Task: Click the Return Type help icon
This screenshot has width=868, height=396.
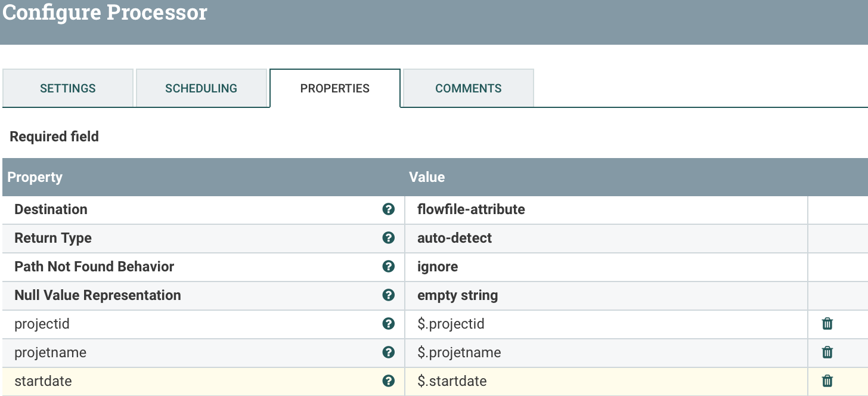Action: (x=389, y=238)
